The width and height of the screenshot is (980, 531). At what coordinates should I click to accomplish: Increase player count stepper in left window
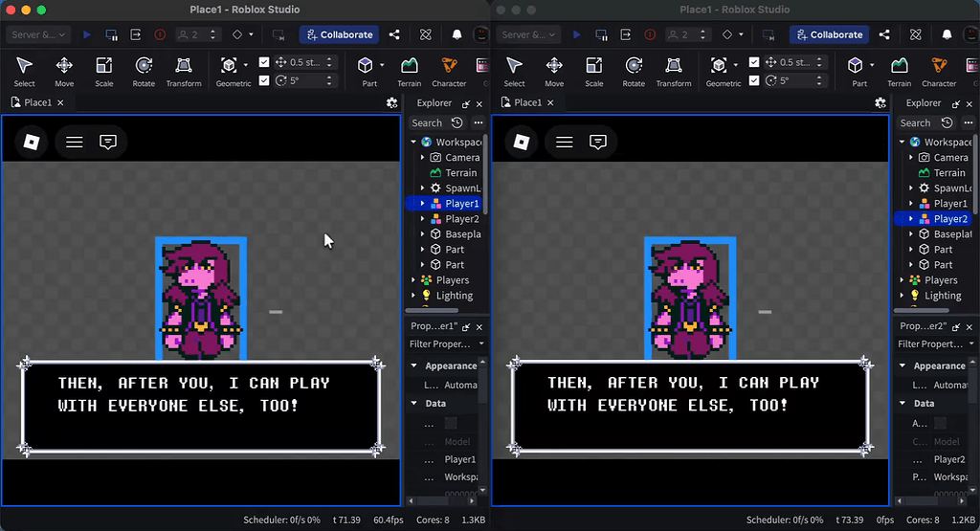[x=212, y=32]
